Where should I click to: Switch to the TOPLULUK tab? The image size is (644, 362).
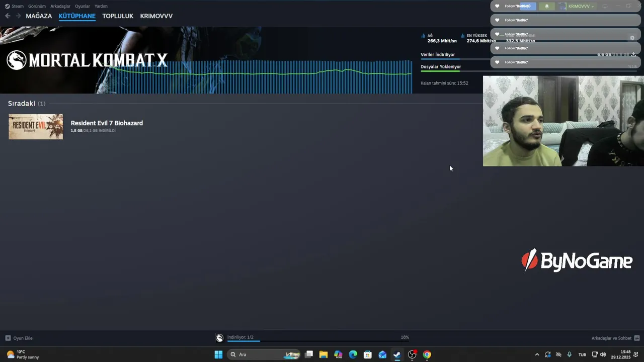pyautogui.click(x=118, y=16)
